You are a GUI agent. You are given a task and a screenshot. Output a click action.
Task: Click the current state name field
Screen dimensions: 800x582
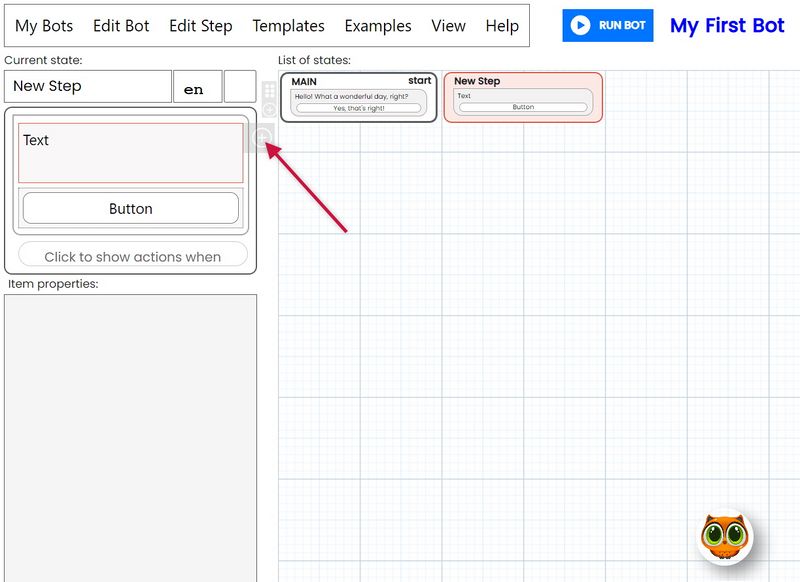coord(87,87)
